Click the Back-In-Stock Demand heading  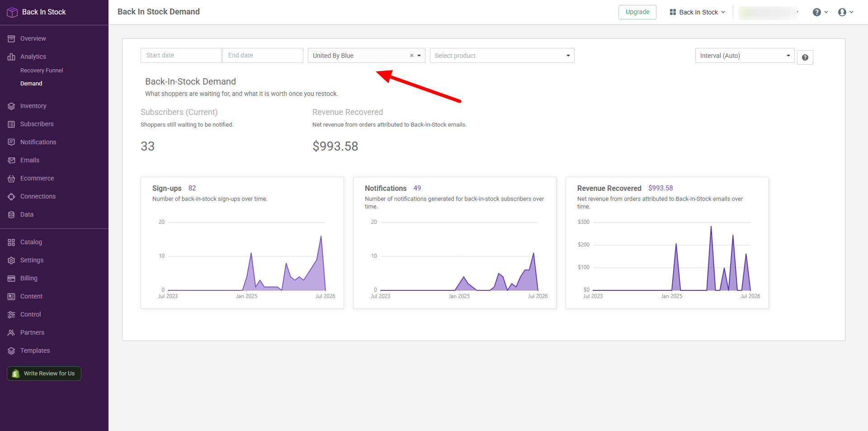190,81
